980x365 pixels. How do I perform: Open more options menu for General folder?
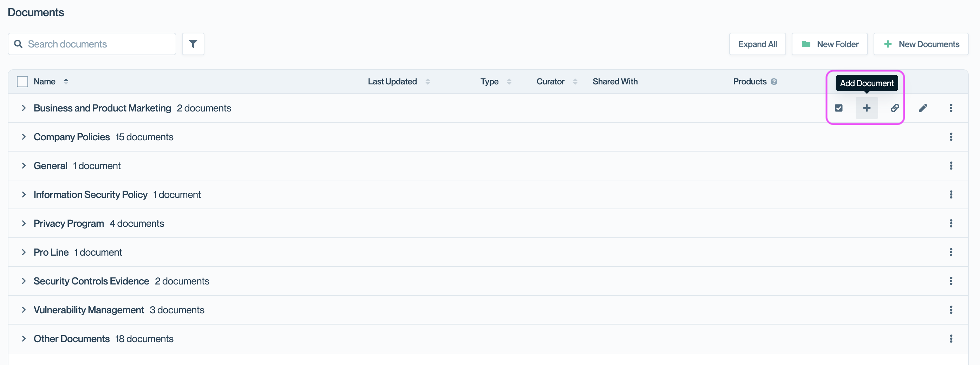click(951, 166)
